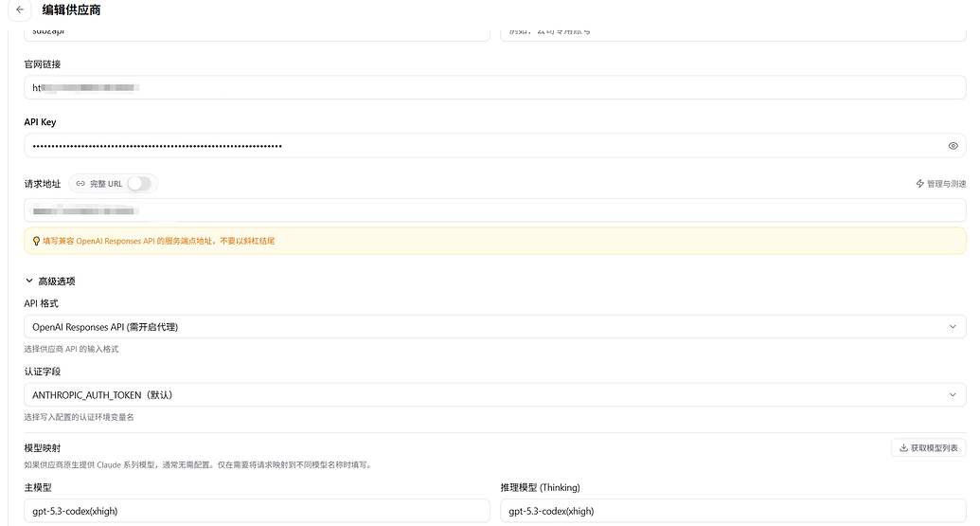Open the 认证字段 dropdown
Image resolution: width=980 pixels, height=526 pixels.
coord(495,395)
